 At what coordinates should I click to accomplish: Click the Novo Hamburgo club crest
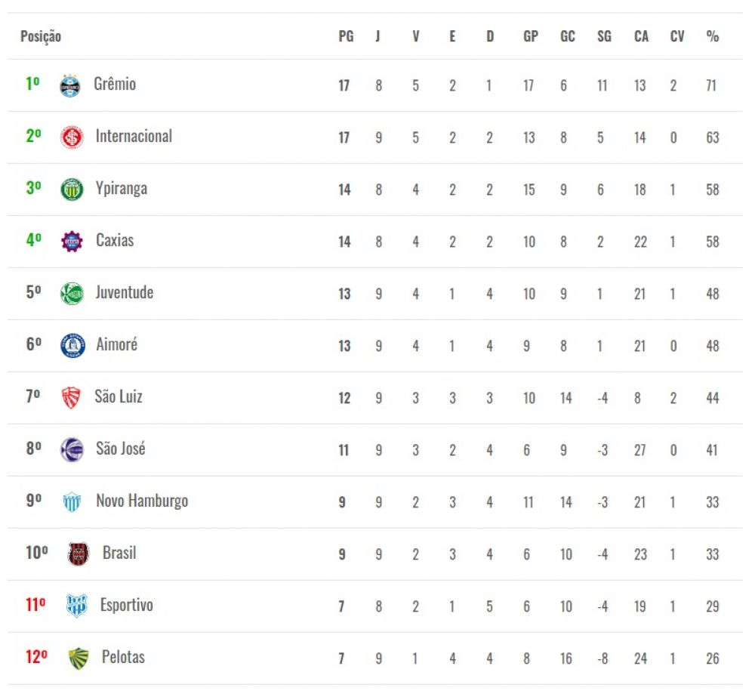click(x=72, y=501)
